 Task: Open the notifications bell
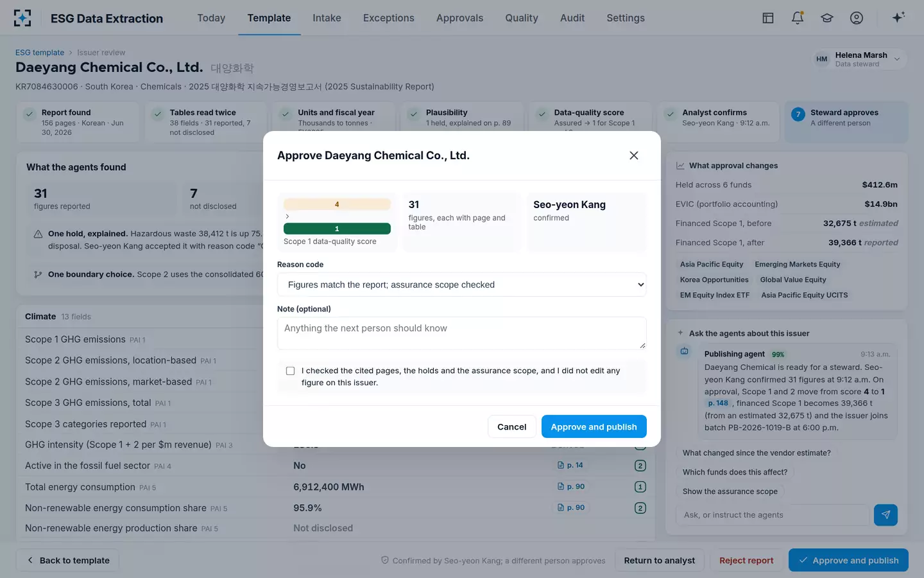798,18
